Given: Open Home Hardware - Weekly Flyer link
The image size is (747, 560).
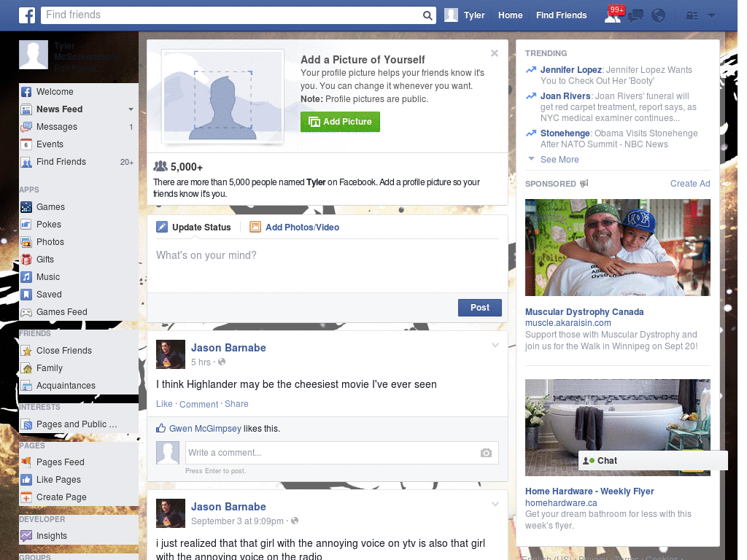Looking at the screenshot, I should (589, 491).
